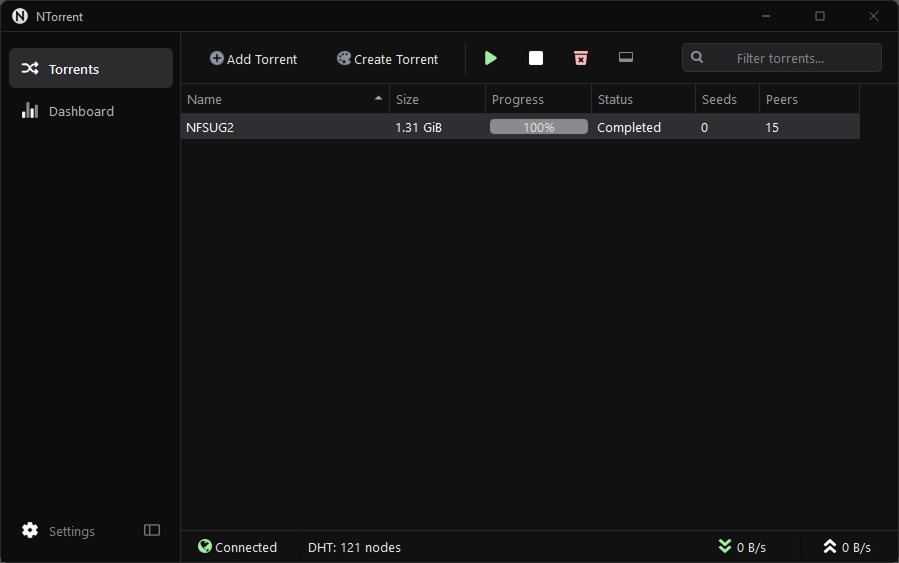
Task: Open the Torrents sidebar section
Action: 91,69
